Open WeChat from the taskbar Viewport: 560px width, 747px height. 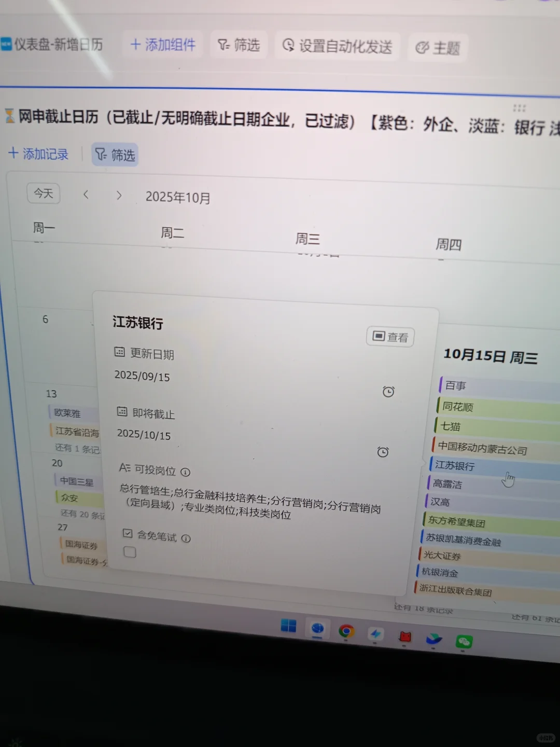click(x=464, y=642)
